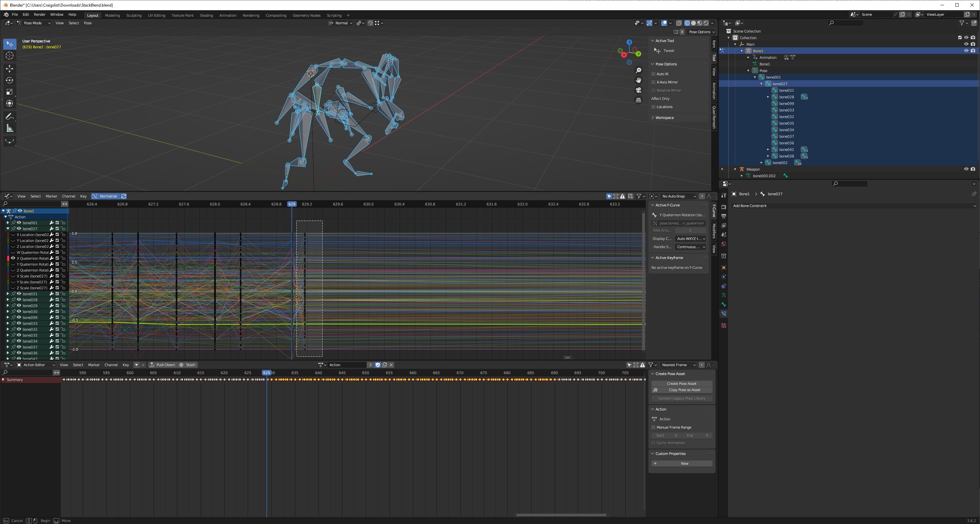980x524 pixels.
Task: Select the Transform tool
Action: click(10, 104)
